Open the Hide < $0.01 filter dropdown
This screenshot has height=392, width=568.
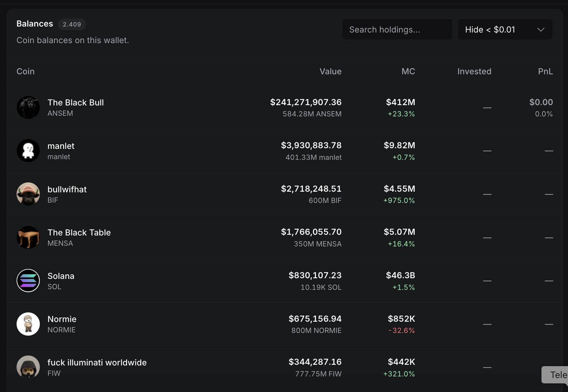tap(505, 30)
